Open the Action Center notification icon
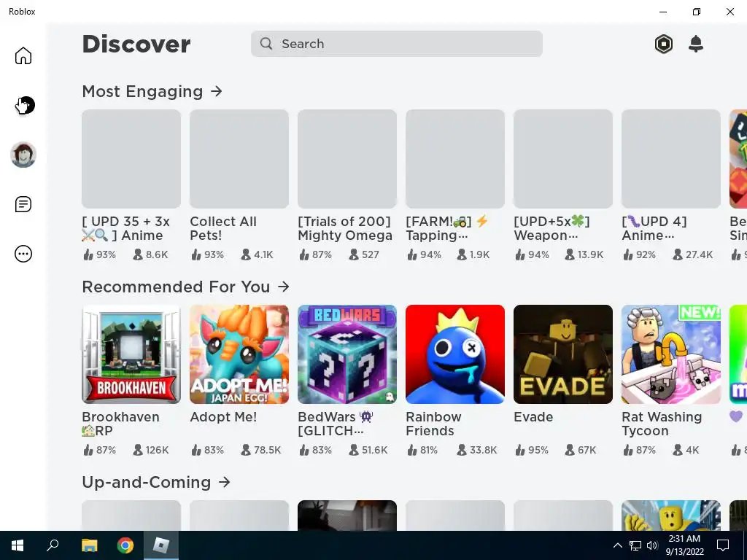This screenshot has height=560, width=747. (x=723, y=545)
